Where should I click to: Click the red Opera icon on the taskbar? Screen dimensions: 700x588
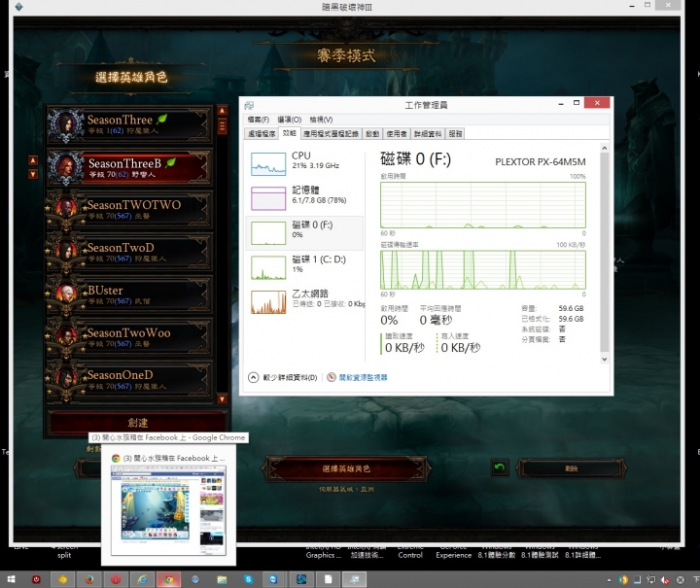point(116,579)
